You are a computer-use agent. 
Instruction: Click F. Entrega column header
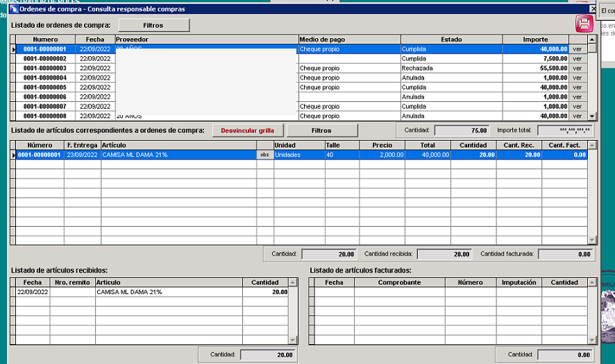coord(83,146)
